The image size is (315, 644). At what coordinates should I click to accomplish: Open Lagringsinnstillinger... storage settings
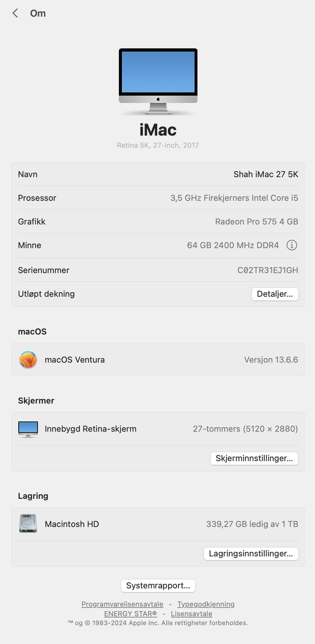pyautogui.click(x=251, y=553)
